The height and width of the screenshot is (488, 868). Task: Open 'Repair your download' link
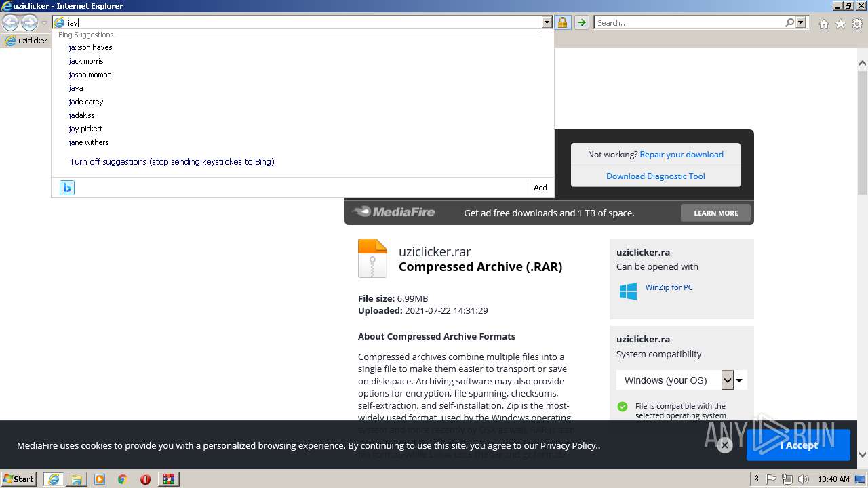point(682,154)
